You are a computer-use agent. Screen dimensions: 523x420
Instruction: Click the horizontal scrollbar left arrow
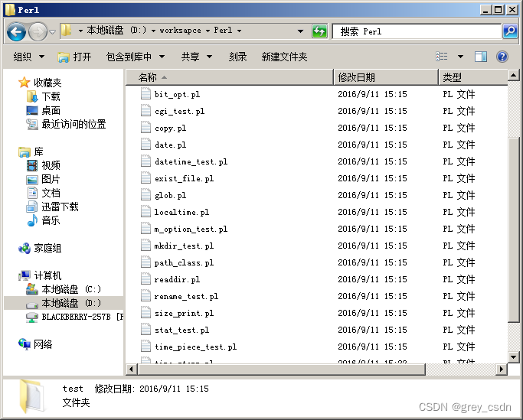coord(132,369)
